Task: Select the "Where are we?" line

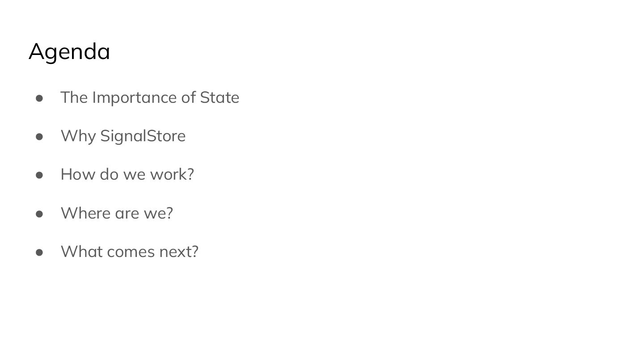Action: [x=117, y=213]
